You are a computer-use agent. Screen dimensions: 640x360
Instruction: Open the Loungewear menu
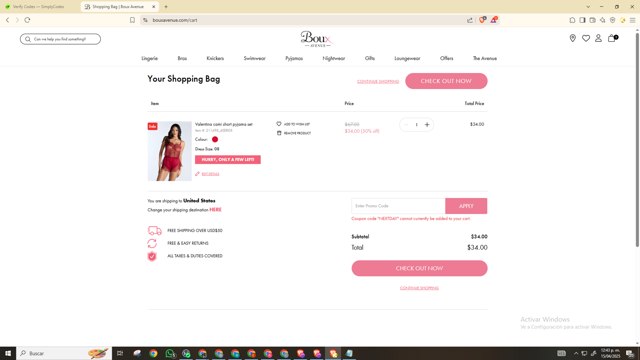click(x=407, y=58)
